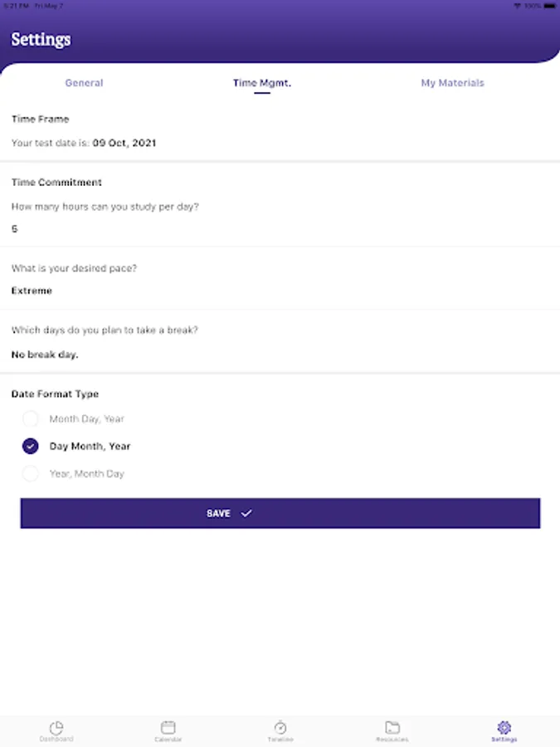The width and height of the screenshot is (560, 747).
Task: Open the Resources folder icon
Action: click(x=392, y=727)
